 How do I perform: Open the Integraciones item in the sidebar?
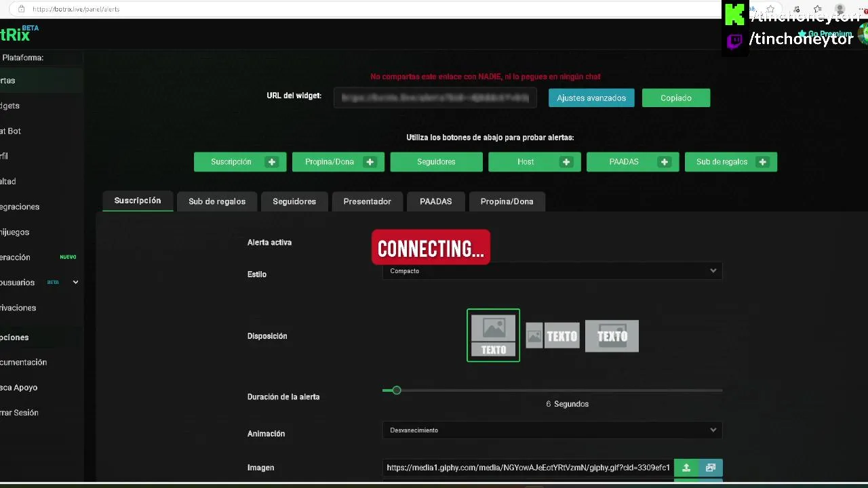41,207
